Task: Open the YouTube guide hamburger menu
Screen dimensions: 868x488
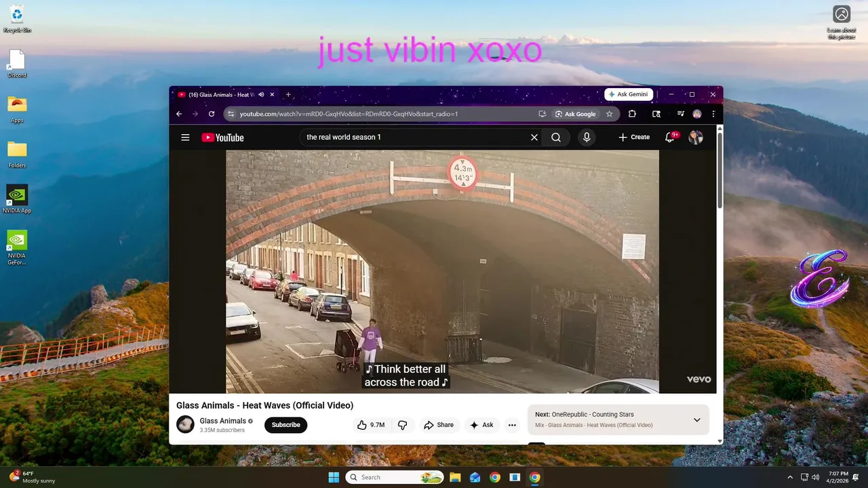Action: click(x=185, y=138)
